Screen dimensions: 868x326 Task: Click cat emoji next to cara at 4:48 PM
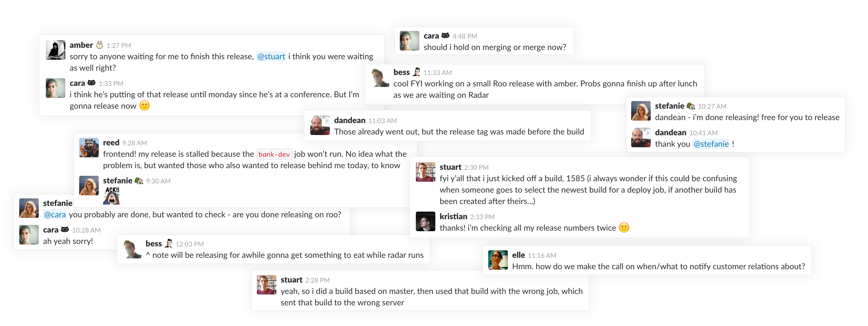point(445,35)
